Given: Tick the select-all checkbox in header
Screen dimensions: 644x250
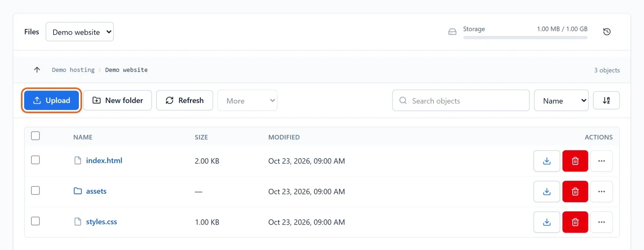Looking at the screenshot, I should [35, 136].
